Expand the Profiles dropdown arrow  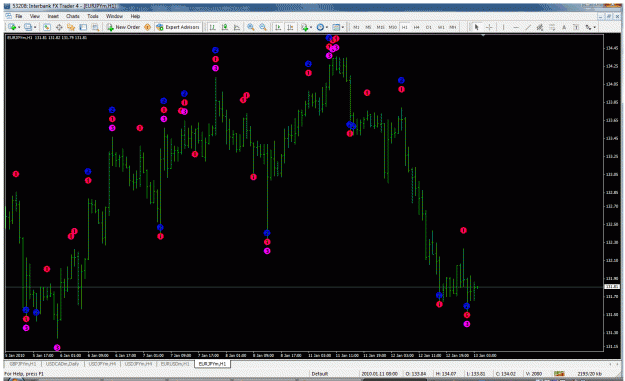pos(35,27)
